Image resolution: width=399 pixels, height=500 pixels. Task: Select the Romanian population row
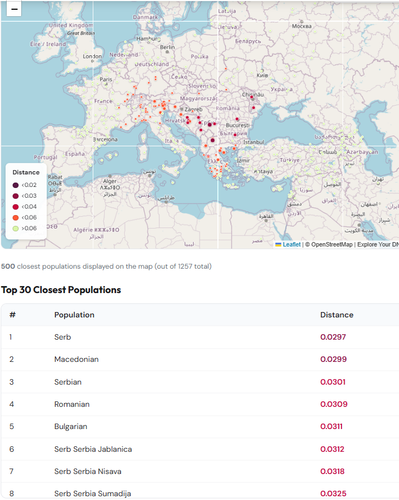(200, 404)
